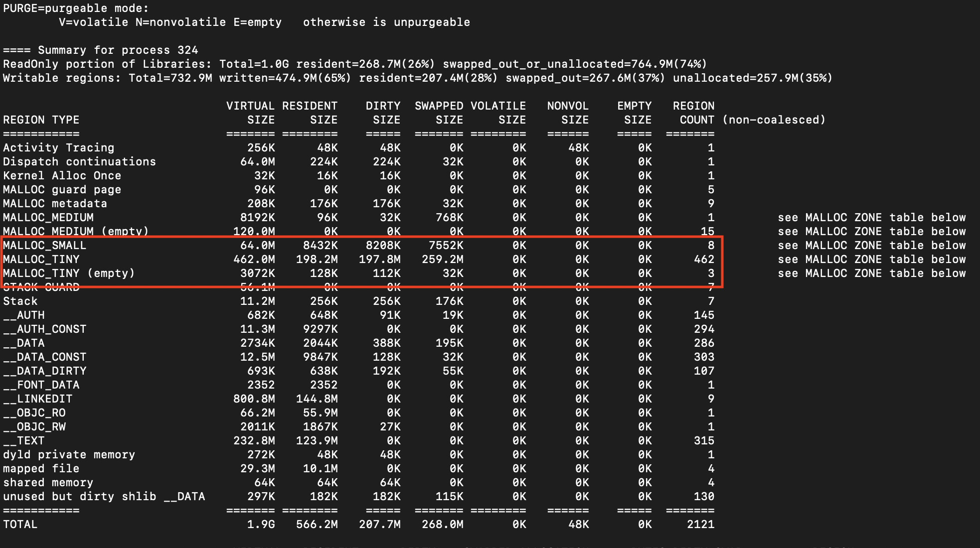Click the Stack region type entry

pos(20,301)
